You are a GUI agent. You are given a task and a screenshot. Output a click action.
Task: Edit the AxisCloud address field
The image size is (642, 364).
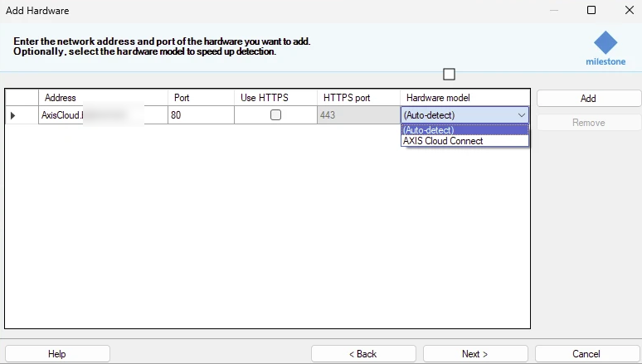pos(103,115)
